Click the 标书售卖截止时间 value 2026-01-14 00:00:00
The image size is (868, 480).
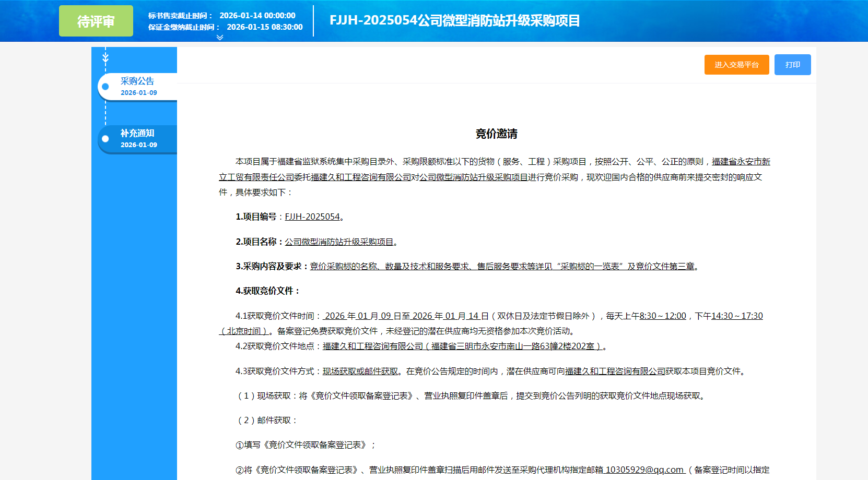point(257,16)
